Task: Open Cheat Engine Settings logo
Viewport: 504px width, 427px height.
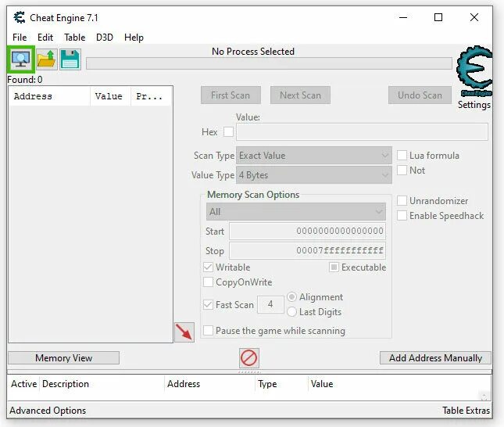Action: [x=474, y=72]
